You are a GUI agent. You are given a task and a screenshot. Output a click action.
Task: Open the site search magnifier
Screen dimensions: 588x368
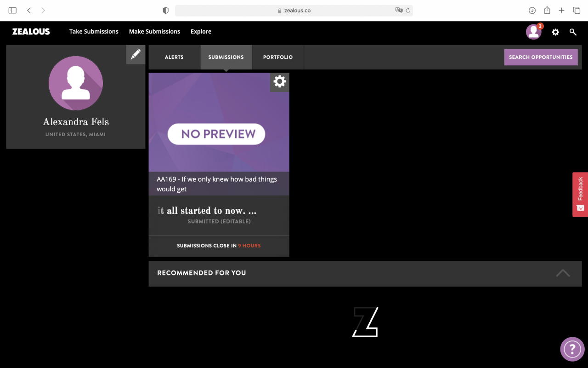coord(573,32)
